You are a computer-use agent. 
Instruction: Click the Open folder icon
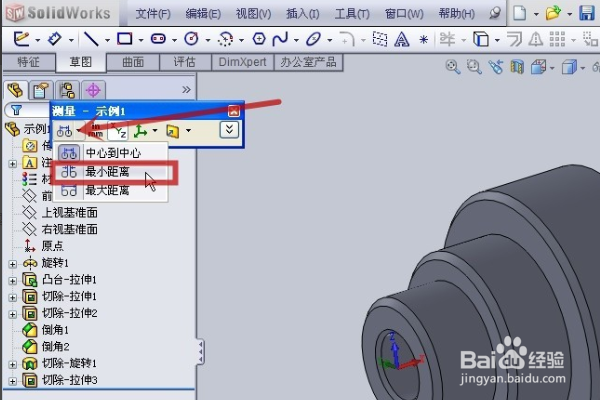[x=553, y=13]
